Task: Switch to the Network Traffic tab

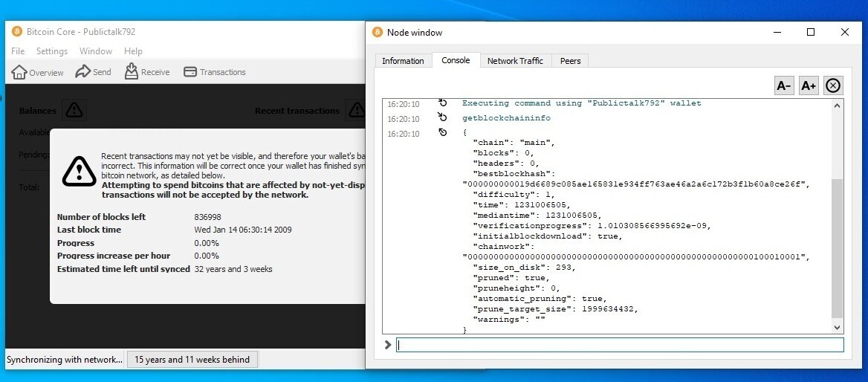Action: click(515, 61)
